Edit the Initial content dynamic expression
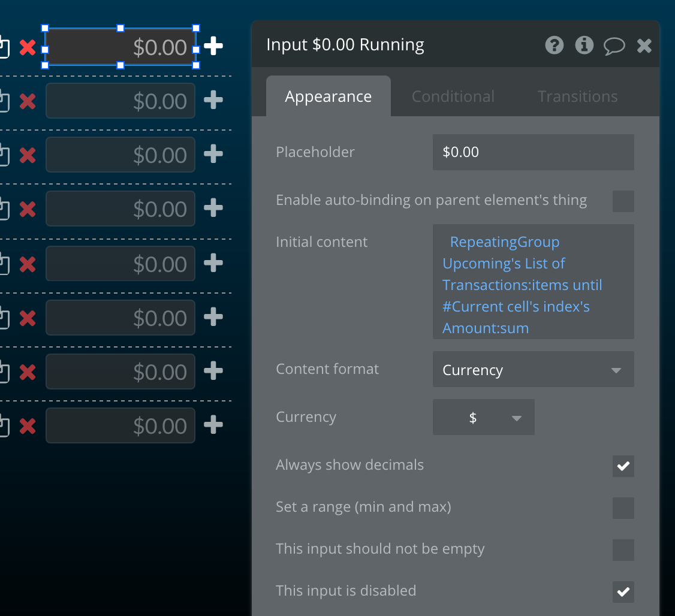 533,282
